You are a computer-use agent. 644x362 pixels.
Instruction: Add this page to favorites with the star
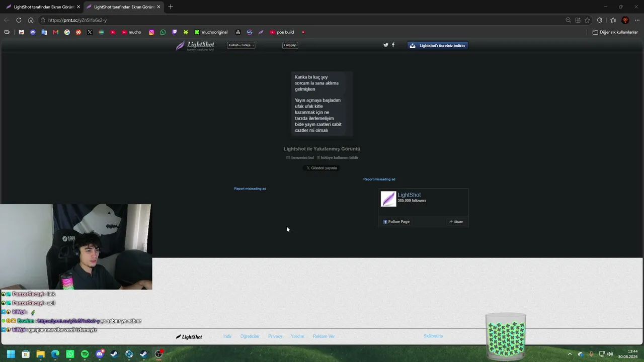click(587, 20)
